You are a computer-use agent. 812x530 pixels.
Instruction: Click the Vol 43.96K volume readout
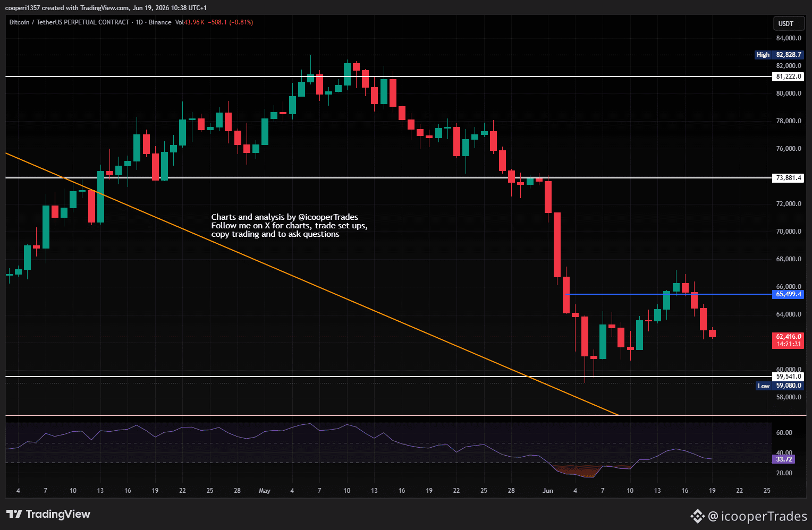190,22
